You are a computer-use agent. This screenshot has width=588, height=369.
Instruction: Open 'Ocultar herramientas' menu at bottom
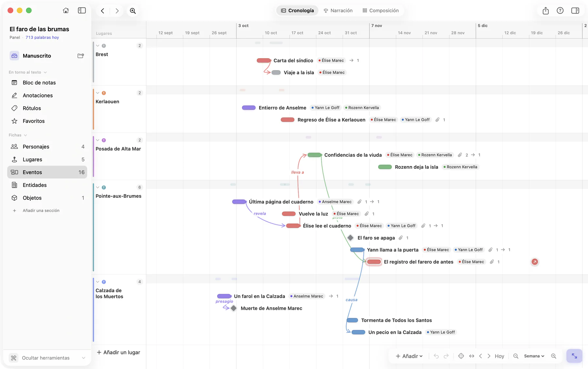47,358
